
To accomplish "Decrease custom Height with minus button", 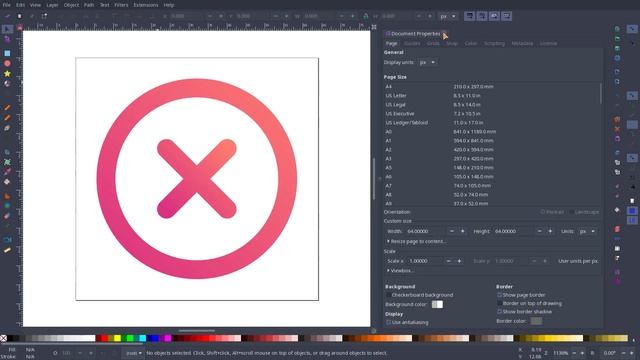I will (x=540, y=231).
